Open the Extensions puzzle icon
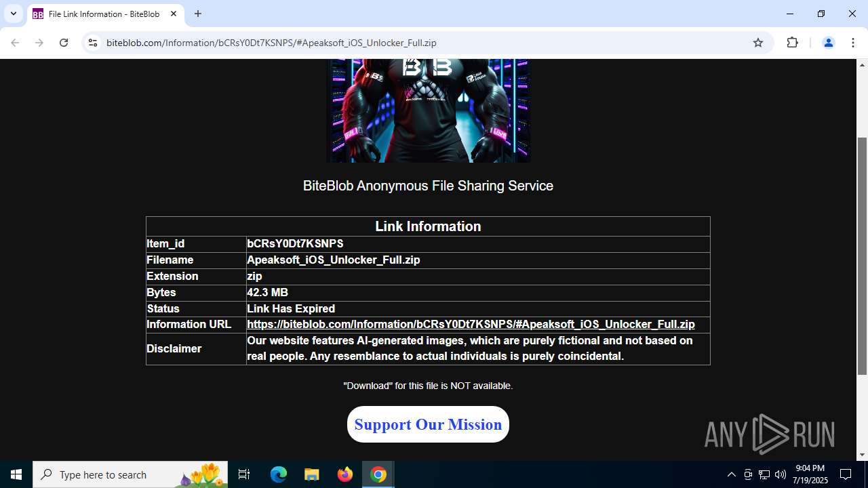This screenshot has width=868, height=488. coord(792,43)
